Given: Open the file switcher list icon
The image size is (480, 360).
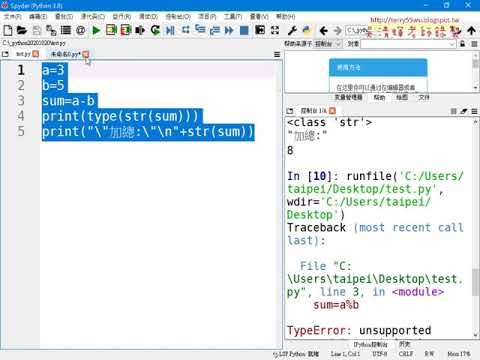Looking at the screenshot, I should [x=66, y=30].
